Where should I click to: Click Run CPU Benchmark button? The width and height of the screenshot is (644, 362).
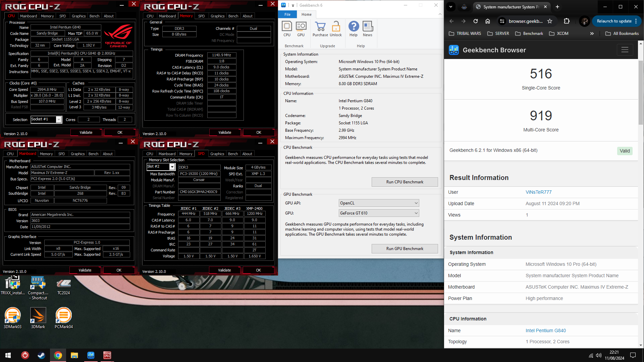click(405, 182)
